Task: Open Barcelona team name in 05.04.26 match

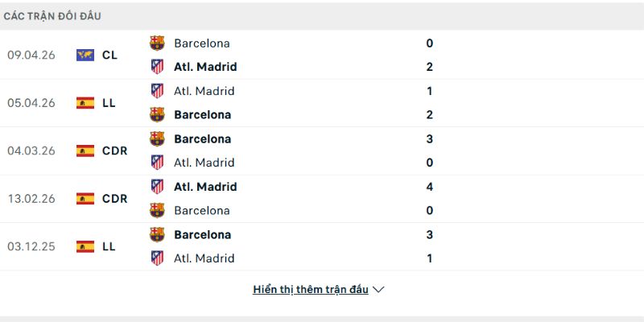Action: coord(202,115)
